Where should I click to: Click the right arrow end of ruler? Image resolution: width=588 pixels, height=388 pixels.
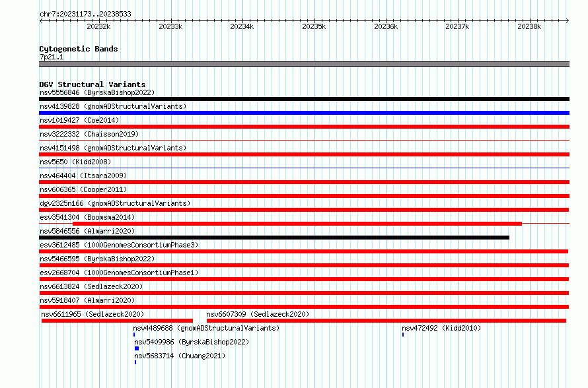(x=568, y=20)
